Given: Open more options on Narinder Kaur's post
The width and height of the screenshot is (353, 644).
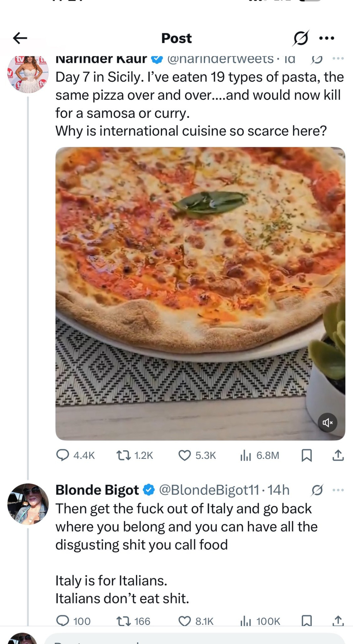Looking at the screenshot, I should [338, 59].
